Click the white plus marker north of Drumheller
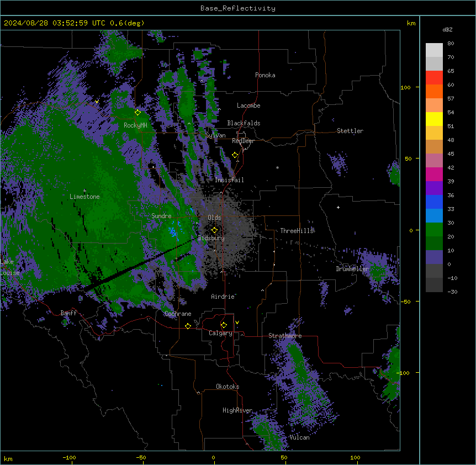Viewport: 476px width, 465px height. point(338,207)
